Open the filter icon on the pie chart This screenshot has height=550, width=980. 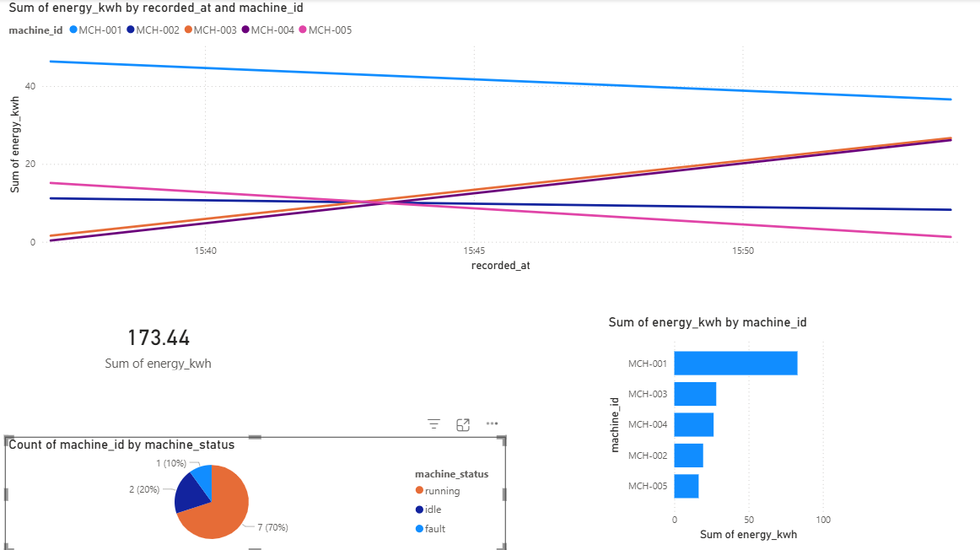click(433, 423)
